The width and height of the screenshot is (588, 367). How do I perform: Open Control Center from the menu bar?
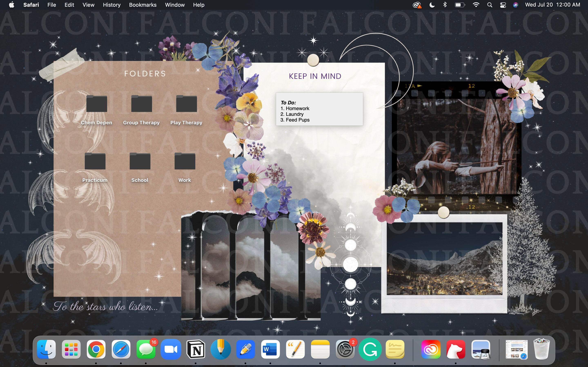503,5
